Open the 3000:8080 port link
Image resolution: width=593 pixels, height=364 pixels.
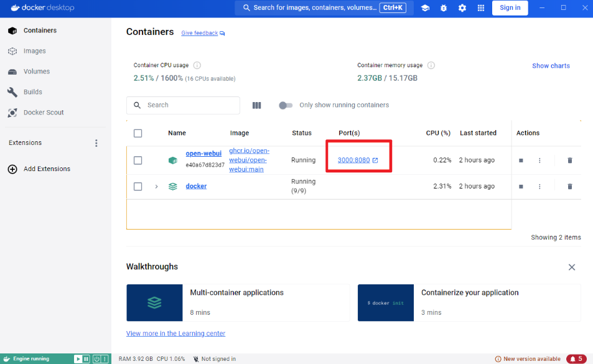coord(354,161)
